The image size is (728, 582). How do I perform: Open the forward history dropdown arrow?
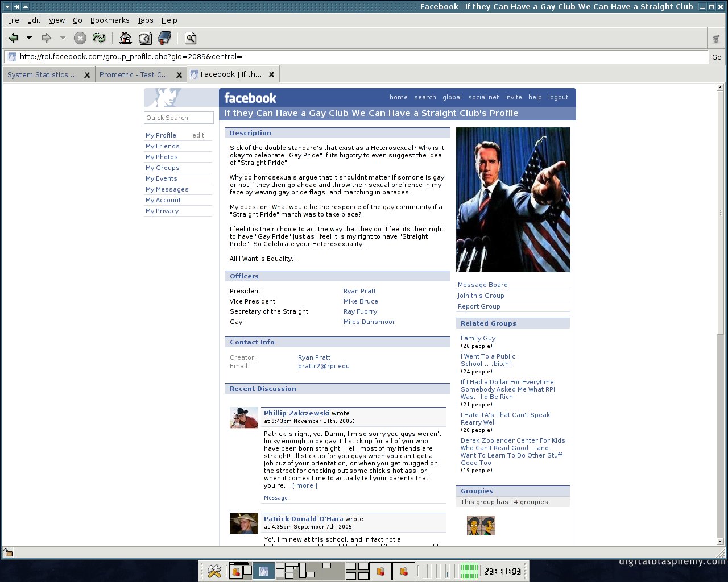pyautogui.click(x=63, y=38)
